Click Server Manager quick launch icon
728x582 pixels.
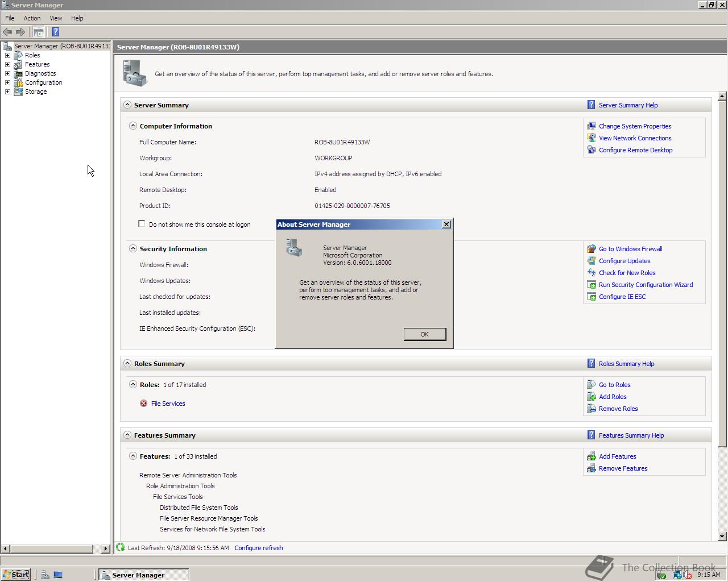45,575
